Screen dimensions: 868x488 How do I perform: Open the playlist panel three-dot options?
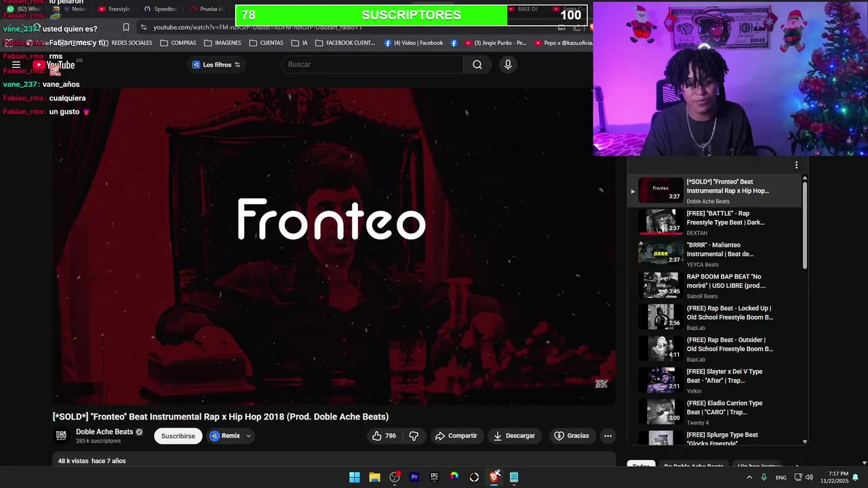[796, 165]
